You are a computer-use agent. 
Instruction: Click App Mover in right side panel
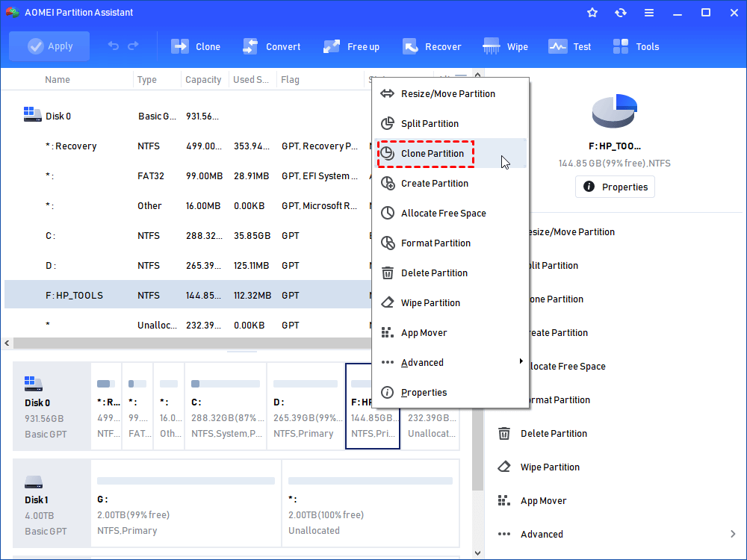pyautogui.click(x=544, y=500)
